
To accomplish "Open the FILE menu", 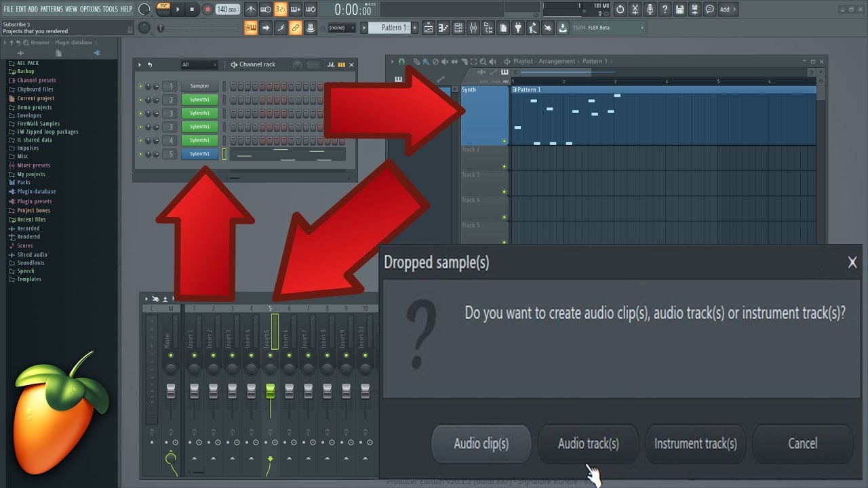I will [8, 9].
